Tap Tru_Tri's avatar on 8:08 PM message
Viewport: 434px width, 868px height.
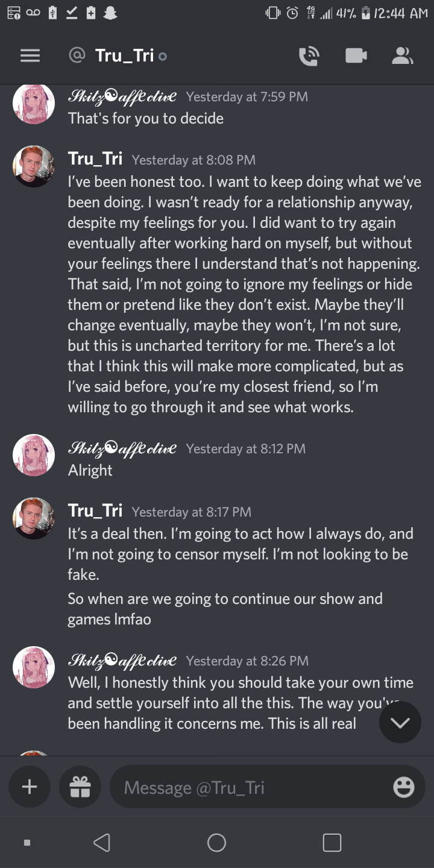[34, 166]
